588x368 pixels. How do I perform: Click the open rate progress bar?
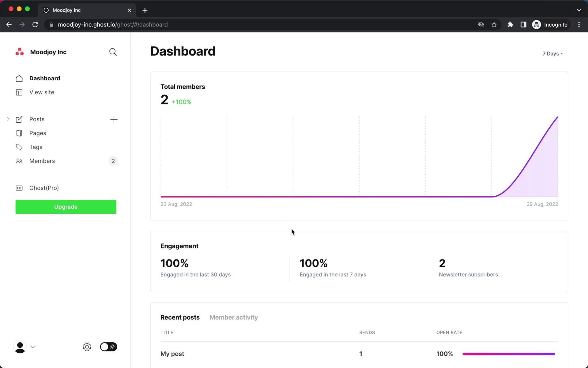pyautogui.click(x=508, y=354)
